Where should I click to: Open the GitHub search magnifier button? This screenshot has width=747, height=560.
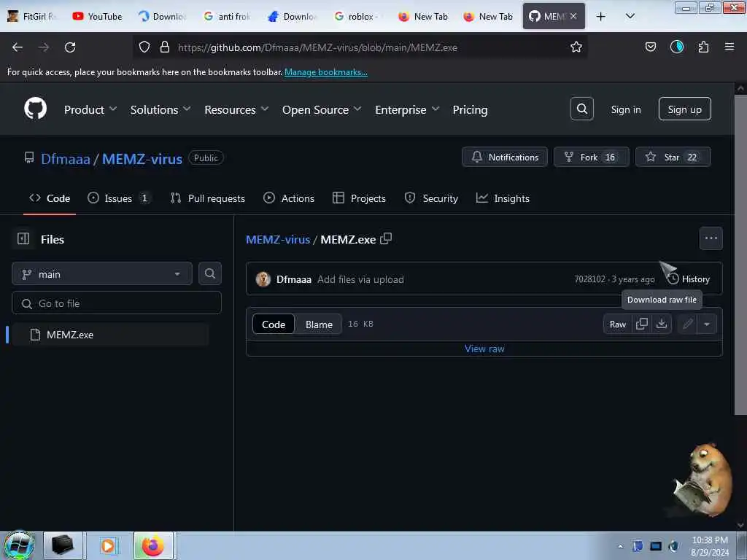click(581, 109)
